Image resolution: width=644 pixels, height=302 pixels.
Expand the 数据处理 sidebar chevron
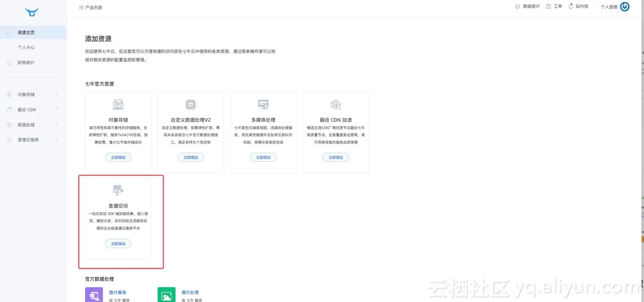click(57, 124)
